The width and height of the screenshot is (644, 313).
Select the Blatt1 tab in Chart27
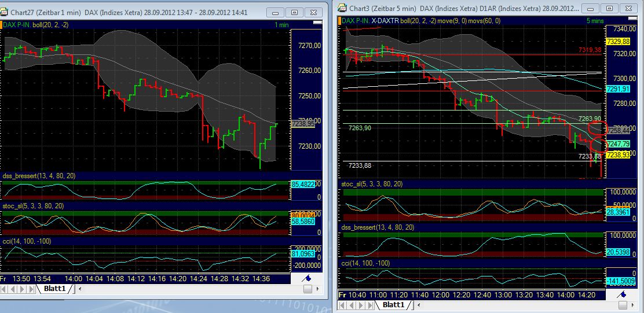click(55, 288)
